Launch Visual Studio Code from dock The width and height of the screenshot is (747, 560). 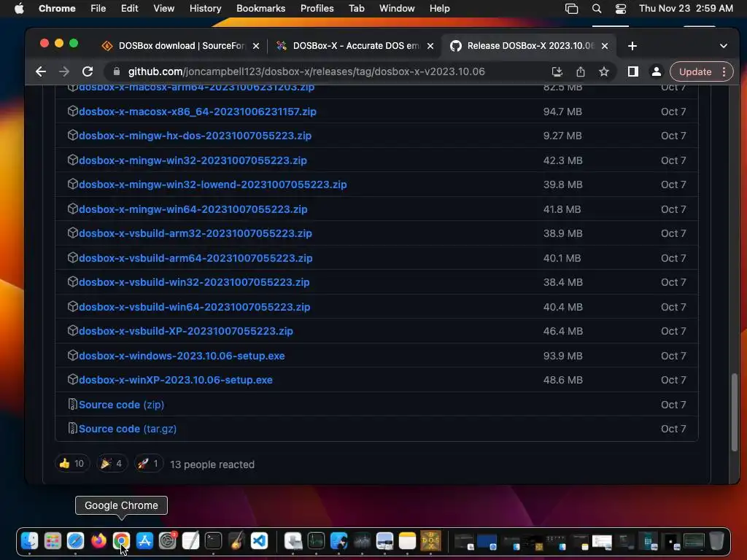pyautogui.click(x=259, y=541)
